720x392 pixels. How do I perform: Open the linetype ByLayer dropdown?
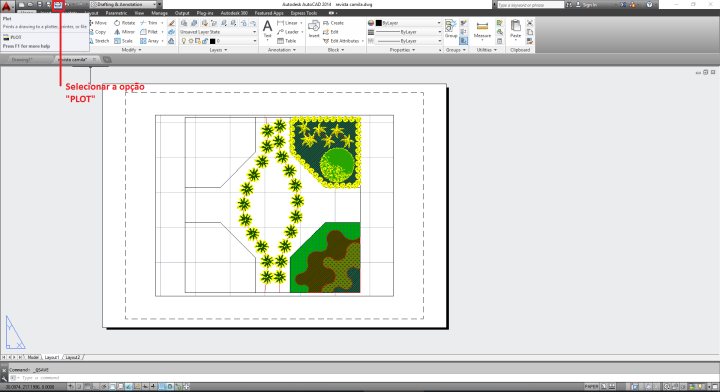(408, 41)
